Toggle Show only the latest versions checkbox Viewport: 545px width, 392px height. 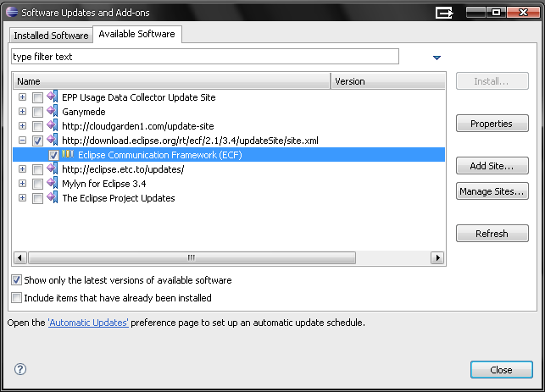16,280
